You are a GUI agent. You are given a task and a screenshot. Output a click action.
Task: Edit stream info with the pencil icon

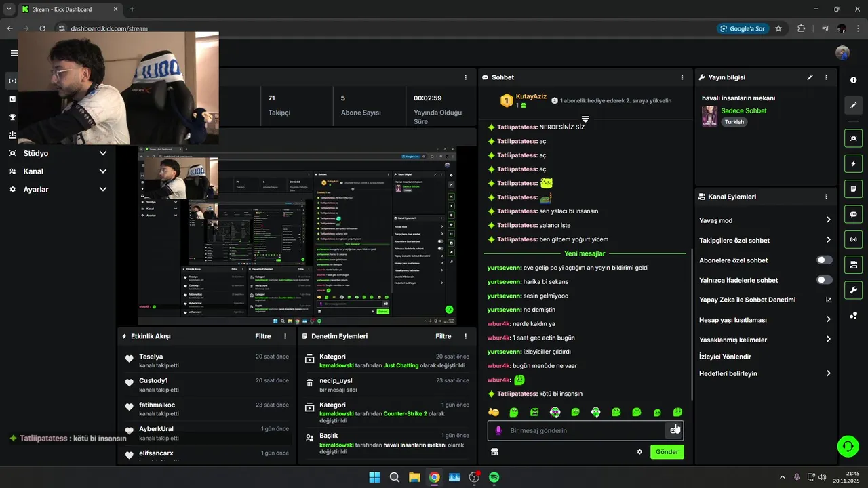tap(810, 77)
